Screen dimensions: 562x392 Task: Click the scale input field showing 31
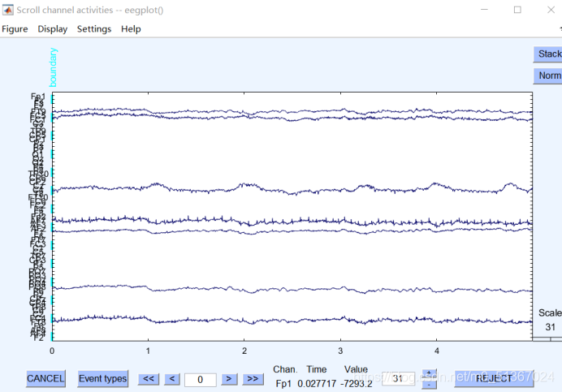398,378
